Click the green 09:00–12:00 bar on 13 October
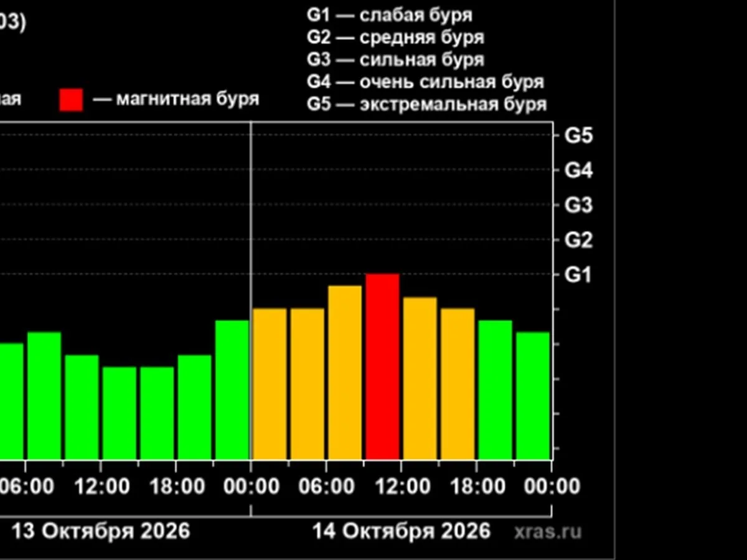The height and width of the screenshot is (560, 747). [82, 407]
